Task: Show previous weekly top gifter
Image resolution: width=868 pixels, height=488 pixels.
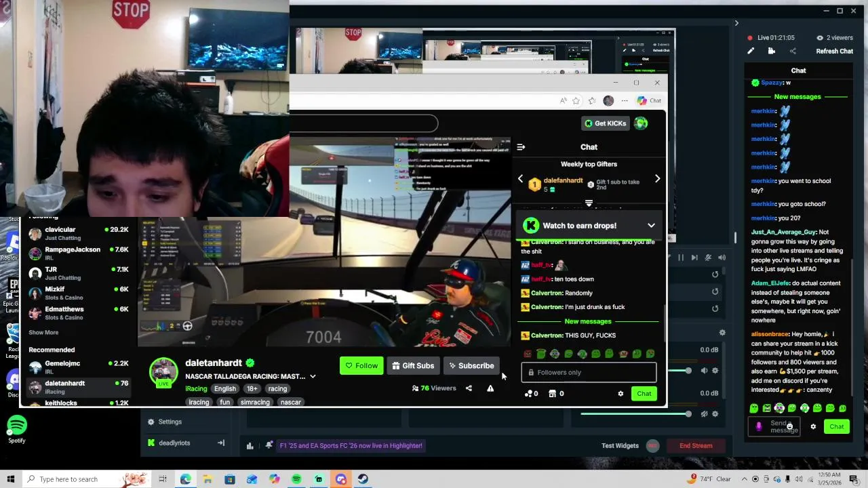Action: [521, 179]
